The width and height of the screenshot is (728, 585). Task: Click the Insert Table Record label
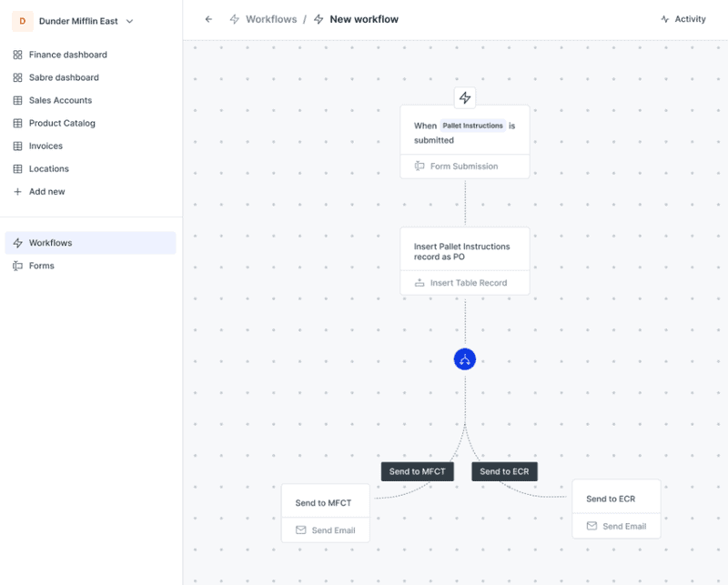coord(469,283)
